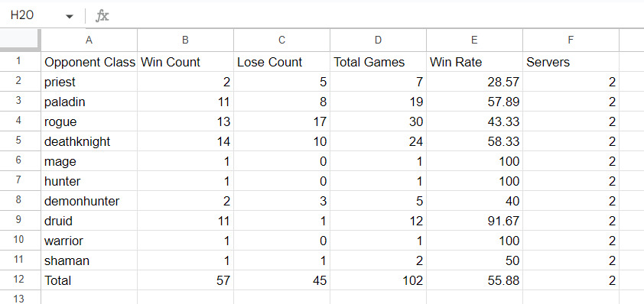Image resolution: width=644 pixels, height=304 pixels.
Task: Click the Win Rate header cell
Action: point(474,62)
